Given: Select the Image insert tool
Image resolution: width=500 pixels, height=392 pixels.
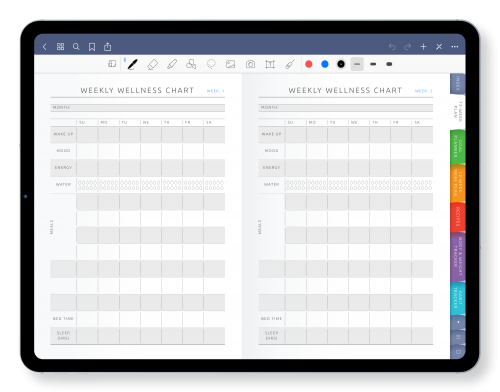Looking at the screenshot, I should tap(230, 64).
